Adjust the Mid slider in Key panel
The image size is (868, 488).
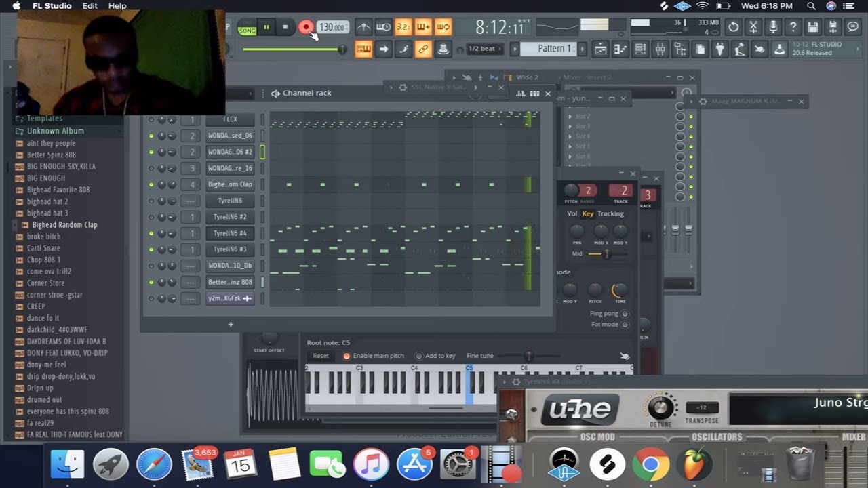[607, 254]
